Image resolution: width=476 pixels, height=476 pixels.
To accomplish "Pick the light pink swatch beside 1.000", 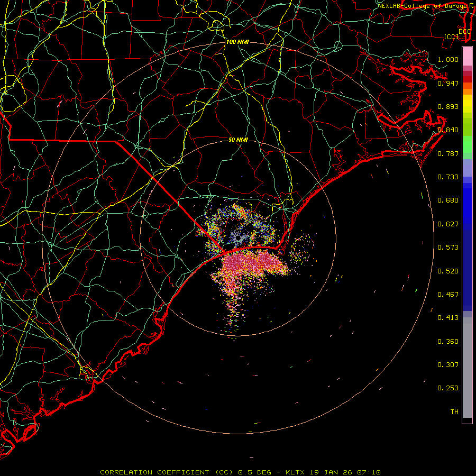I will click(x=467, y=57).
